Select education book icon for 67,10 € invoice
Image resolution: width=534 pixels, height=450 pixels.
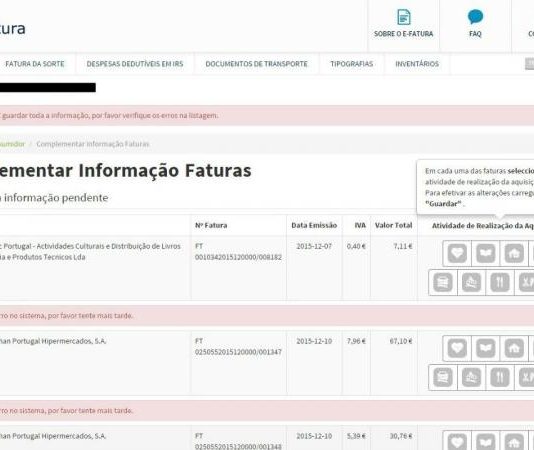486,348
